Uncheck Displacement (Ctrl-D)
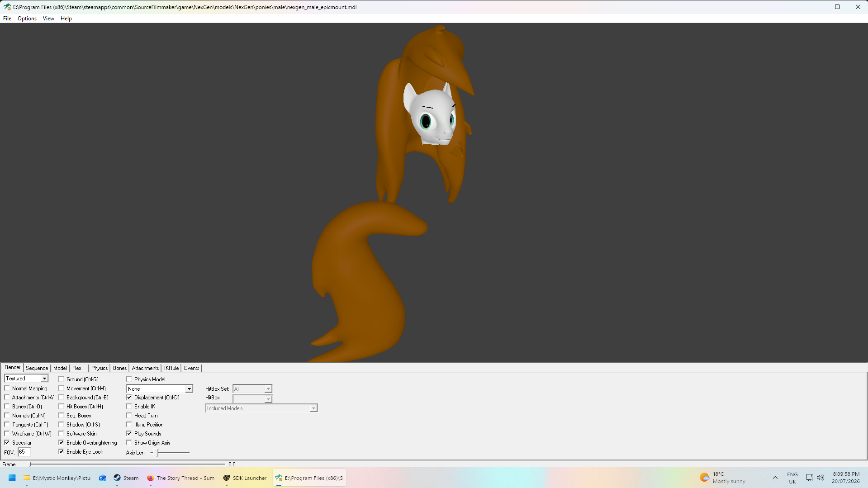Viewport: 868px width, 488px height. (x=129, y=398)
